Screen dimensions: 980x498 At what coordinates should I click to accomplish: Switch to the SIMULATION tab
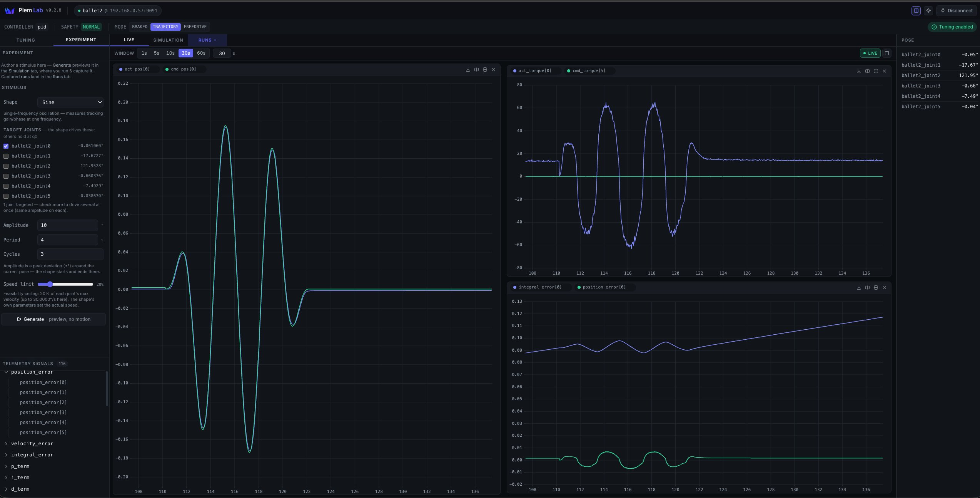(168, 40)
